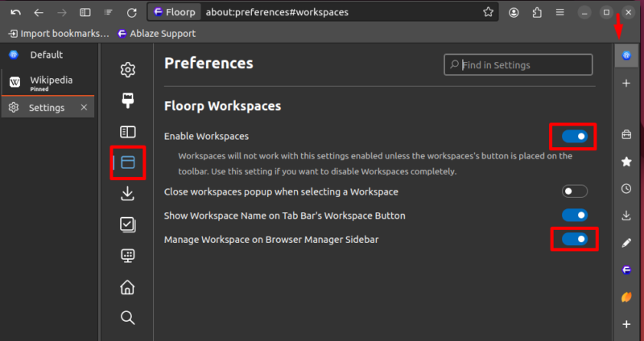Image resolution: width=644 pixels, height=341 pixels.
Task: Select the Settings tab
Action: (x=48, y=108)
